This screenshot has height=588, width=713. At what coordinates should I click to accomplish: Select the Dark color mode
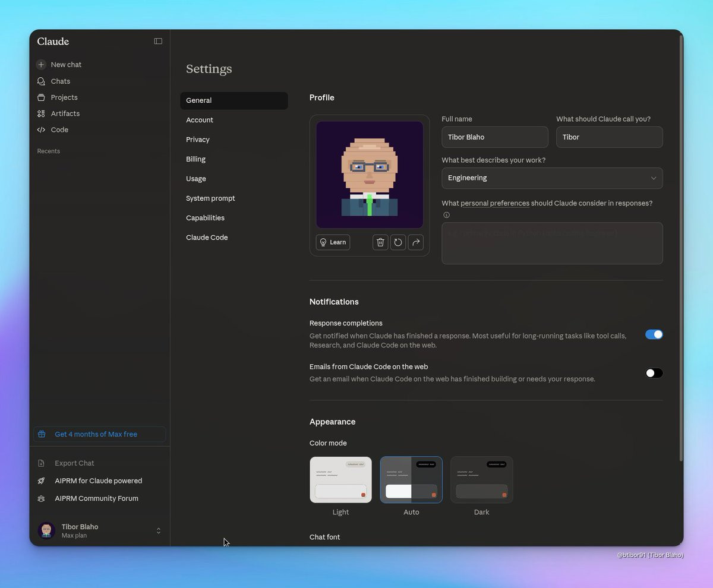point(482,480)
